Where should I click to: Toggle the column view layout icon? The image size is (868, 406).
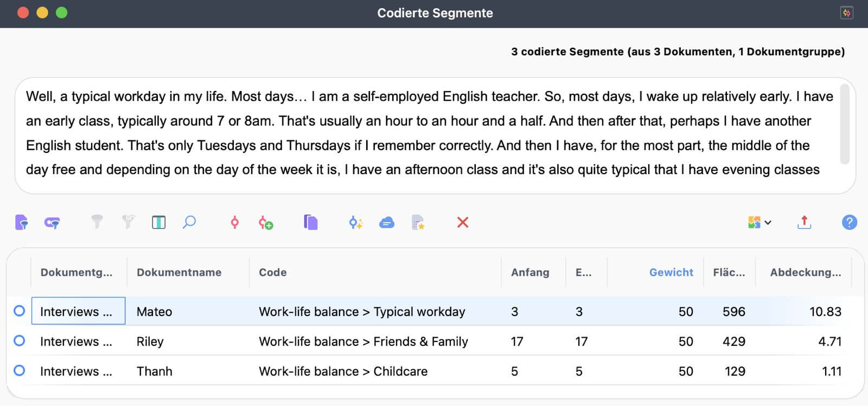[x=158, y=222]
